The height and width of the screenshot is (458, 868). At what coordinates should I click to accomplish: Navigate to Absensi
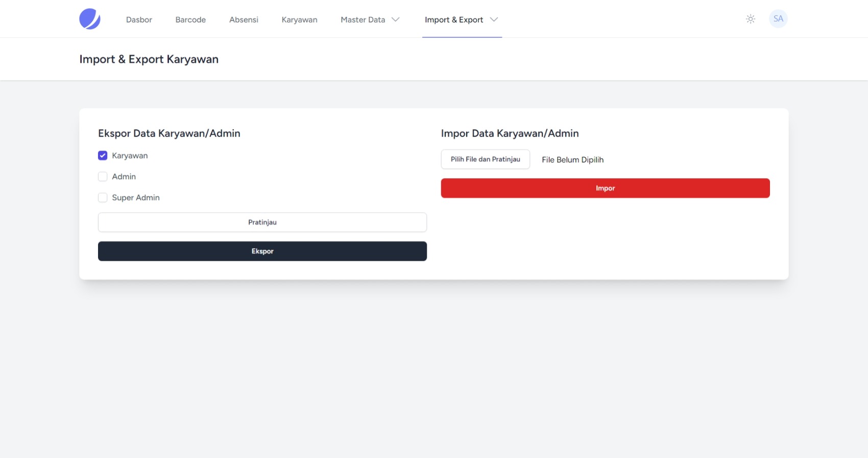244,19
